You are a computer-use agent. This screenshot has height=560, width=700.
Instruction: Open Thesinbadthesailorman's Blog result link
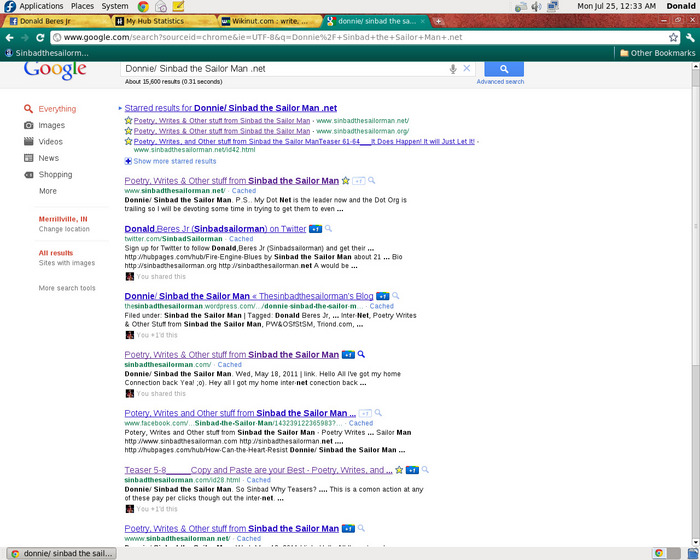pos(249,296)
